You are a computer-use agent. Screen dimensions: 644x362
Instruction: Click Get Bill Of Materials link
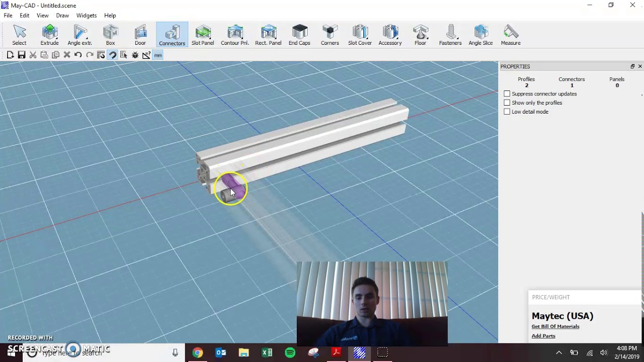tap(555, 326)
